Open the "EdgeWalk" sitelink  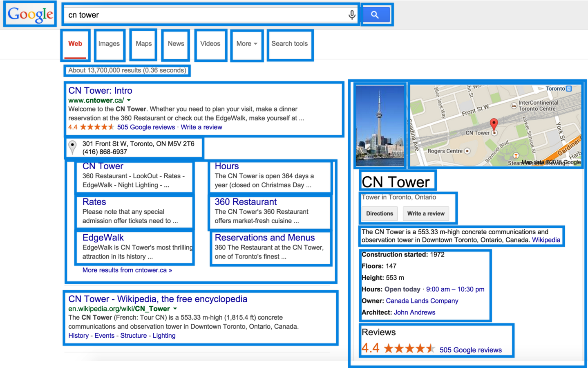pos(103,238)
